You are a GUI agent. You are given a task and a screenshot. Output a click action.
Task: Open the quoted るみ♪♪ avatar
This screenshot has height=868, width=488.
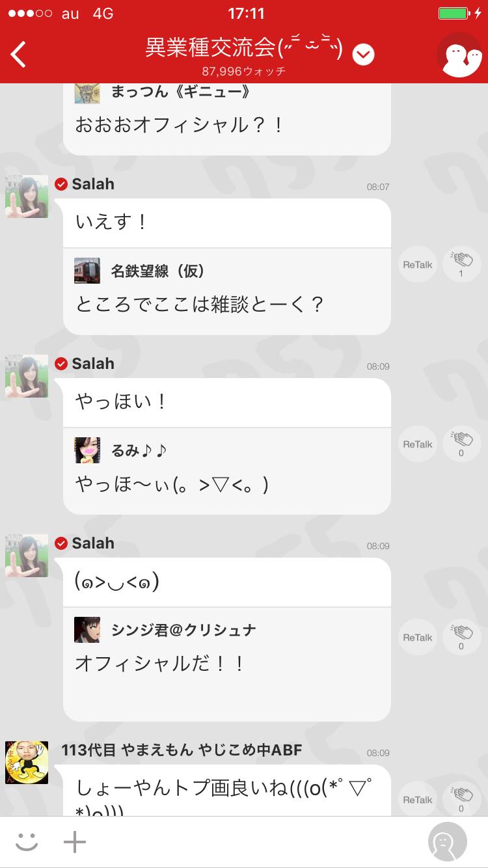pyautogui.click(x=87, y=450)
